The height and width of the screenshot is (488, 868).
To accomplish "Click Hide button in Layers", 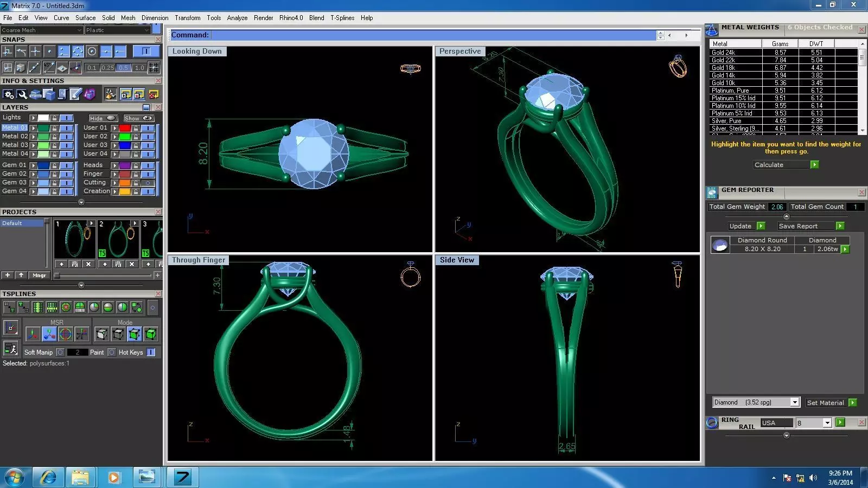I will pos(103,118).
